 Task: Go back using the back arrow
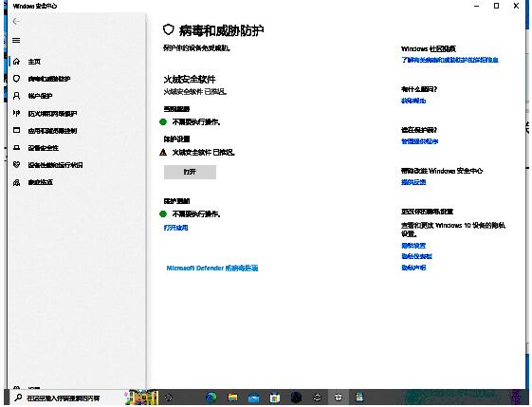(16, 22)
